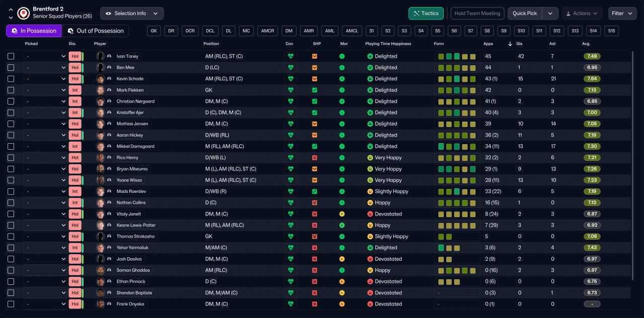The height and width of the screenshot is (318, 644).
Task: Expand the Quick Pick arrow menu
Action: tap(551, 14)
